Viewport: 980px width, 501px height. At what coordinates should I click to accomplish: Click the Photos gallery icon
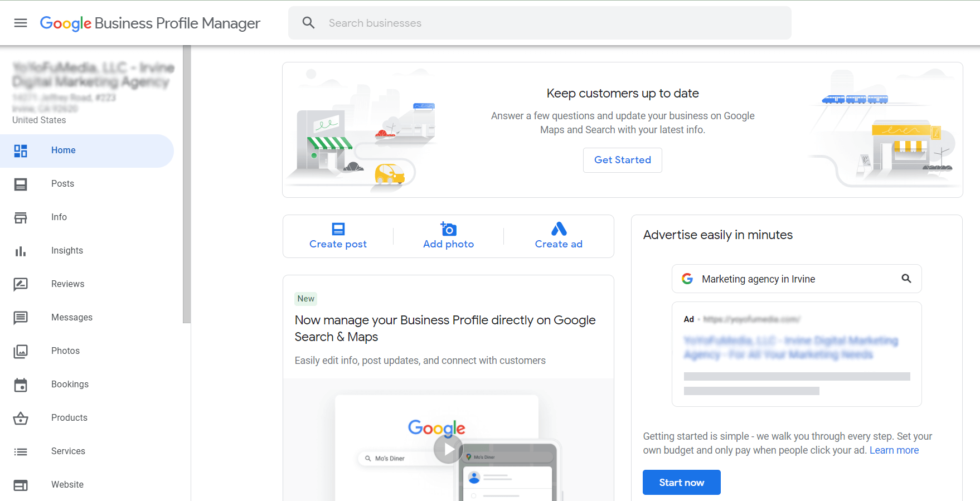click(21, 351)
